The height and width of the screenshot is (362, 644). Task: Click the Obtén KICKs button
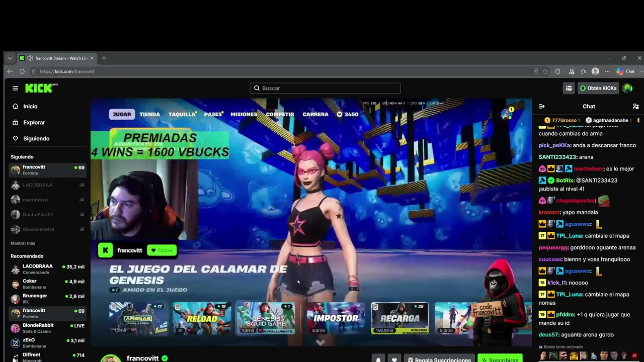[x=598, y=88]
